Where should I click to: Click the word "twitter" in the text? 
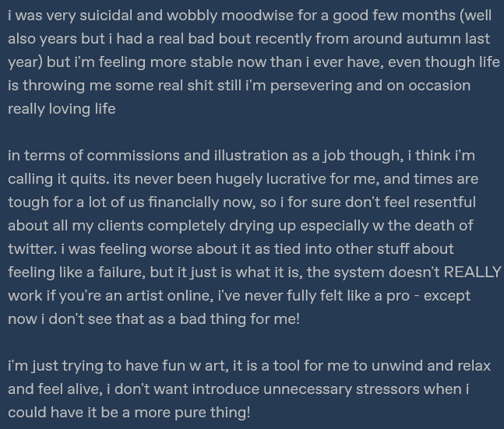tap(31, 248)
